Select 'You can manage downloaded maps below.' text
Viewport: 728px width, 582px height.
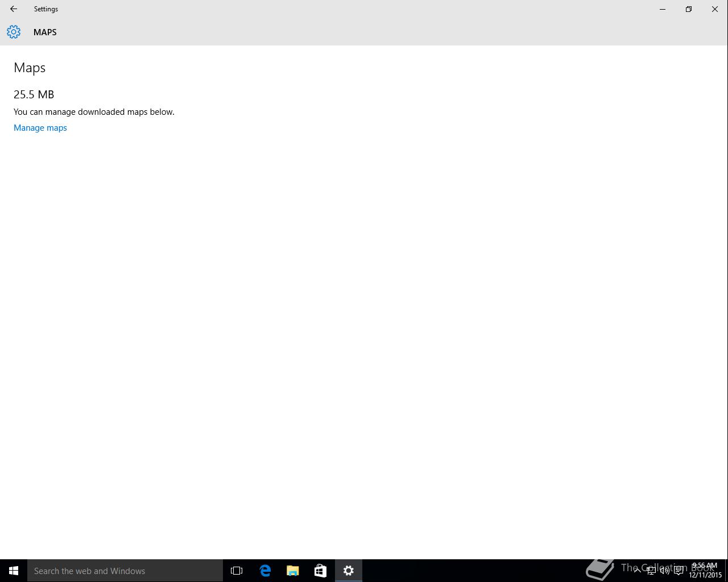click(x=94, y=112)
